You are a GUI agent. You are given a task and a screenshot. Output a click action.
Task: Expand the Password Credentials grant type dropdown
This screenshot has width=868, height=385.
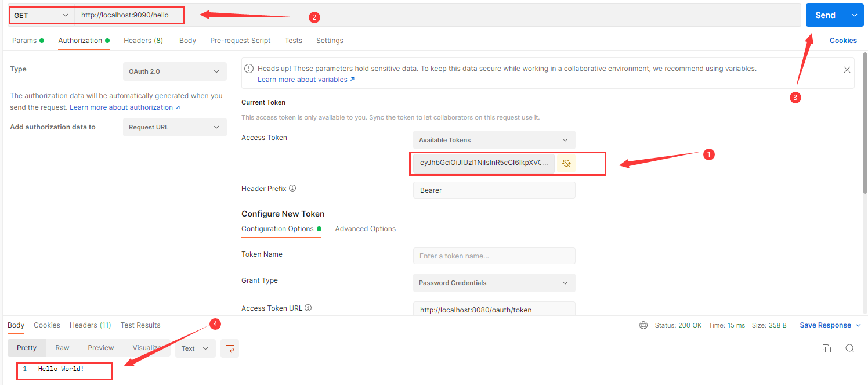pos(494,283)
